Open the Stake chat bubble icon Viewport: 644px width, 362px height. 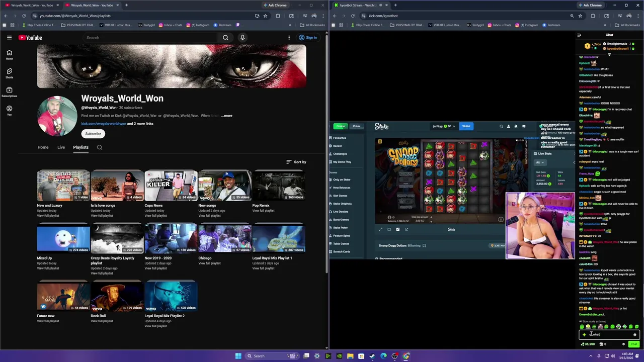point(524,126)
